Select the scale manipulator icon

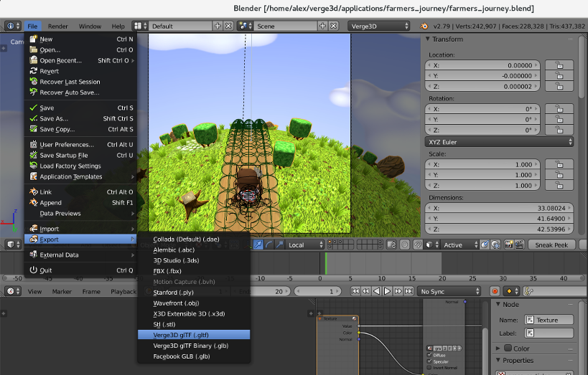tap(280, 245)
